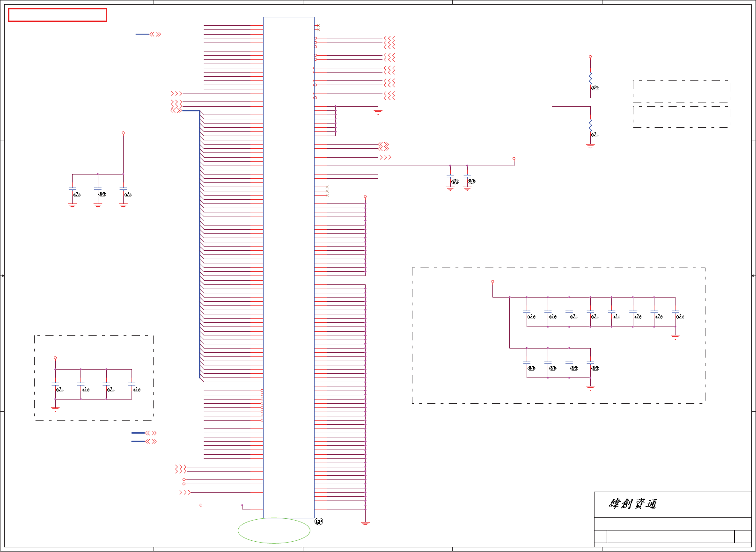
Task: Click the small leftmost cell in title block bottom row
Action: (x=601, y=537)
